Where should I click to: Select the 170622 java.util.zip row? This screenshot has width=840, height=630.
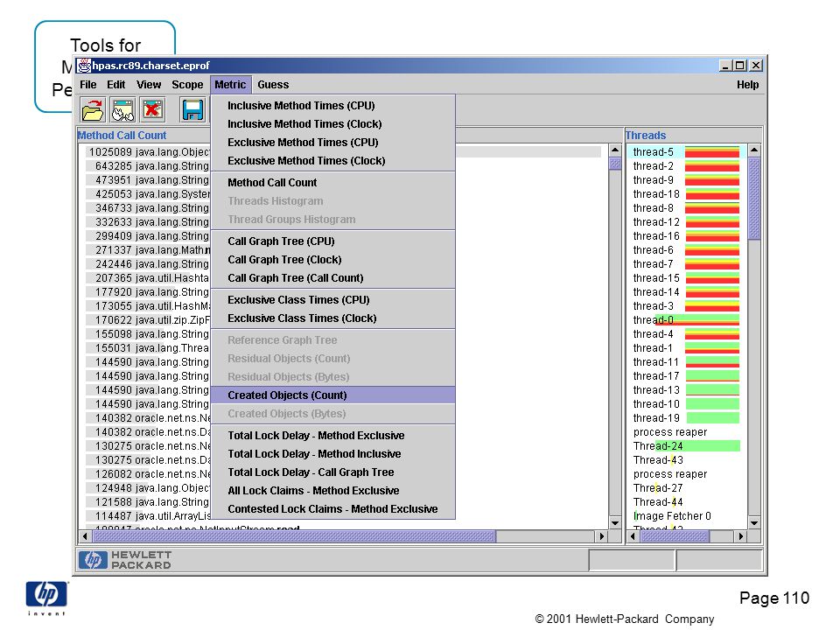pyautogui.click(x=149, y=320)
